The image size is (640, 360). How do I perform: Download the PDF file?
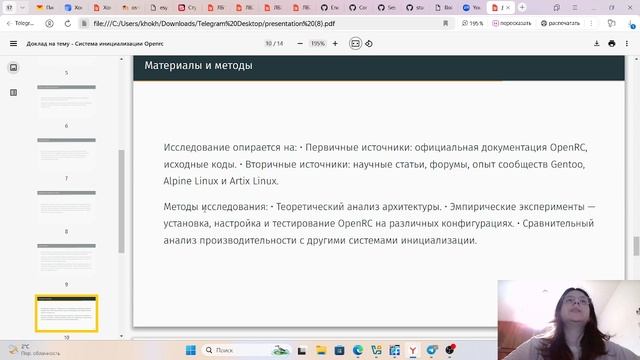click(x=597, y=43)
